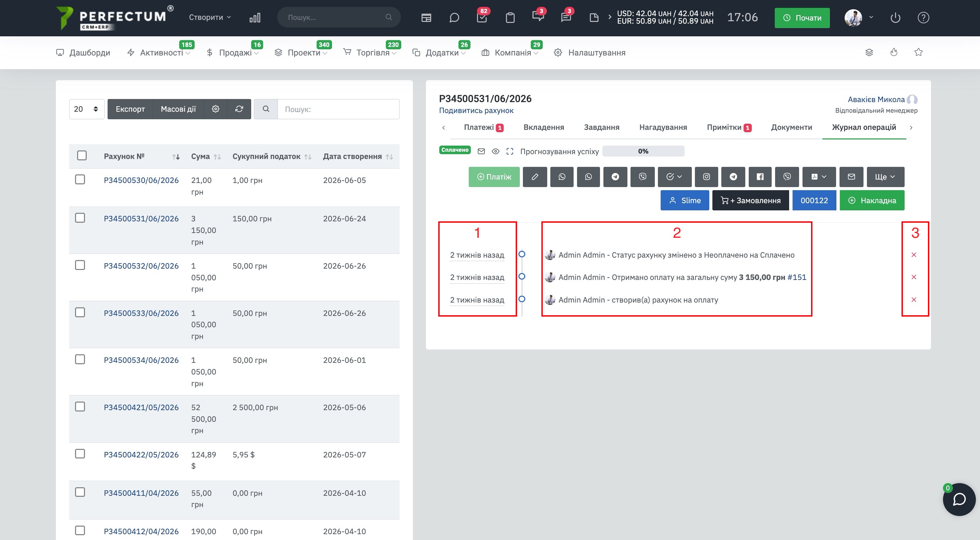Expand user profile menu chevron

pos(871,17)
